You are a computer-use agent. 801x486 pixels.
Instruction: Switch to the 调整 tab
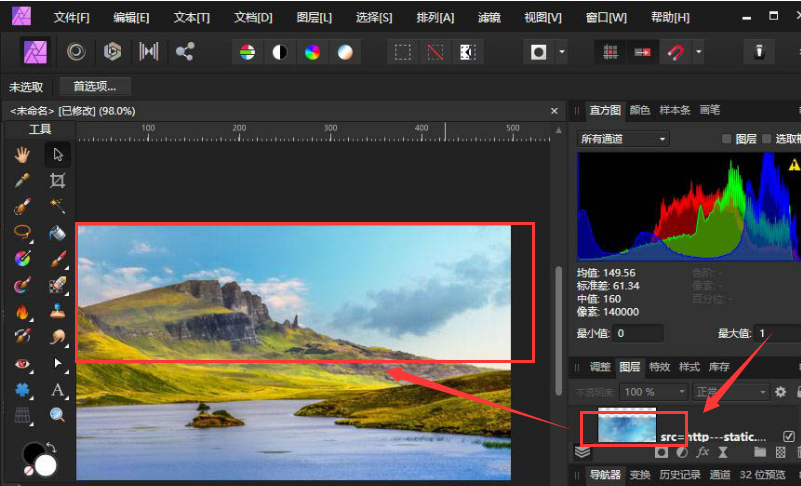[x=600, y=366]
